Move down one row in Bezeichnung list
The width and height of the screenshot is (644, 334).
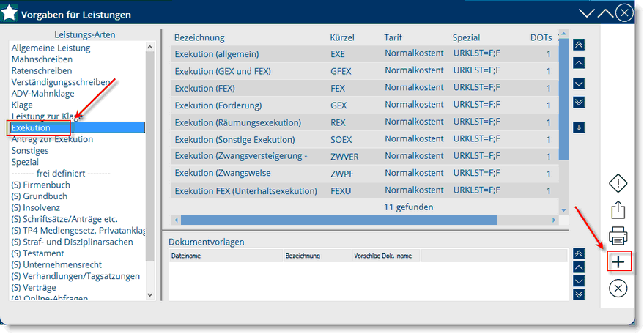coord(579,83)
